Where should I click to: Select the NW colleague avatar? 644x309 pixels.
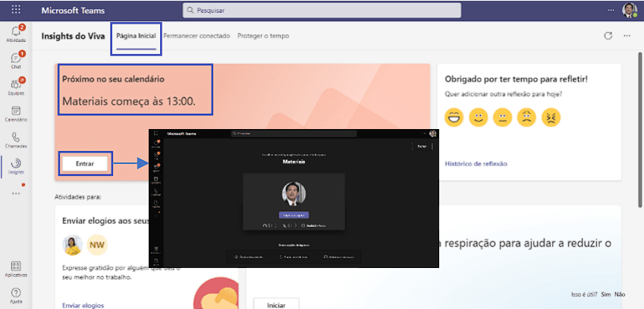(96, 245)
